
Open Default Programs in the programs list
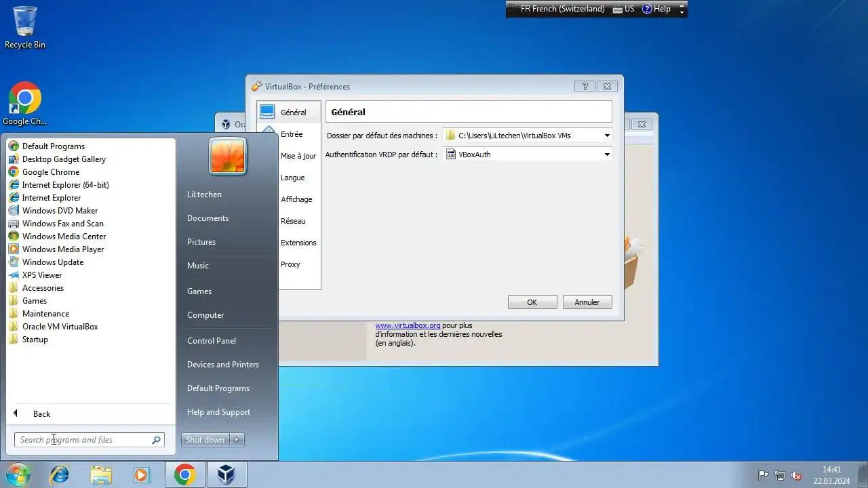coord(53,146)
